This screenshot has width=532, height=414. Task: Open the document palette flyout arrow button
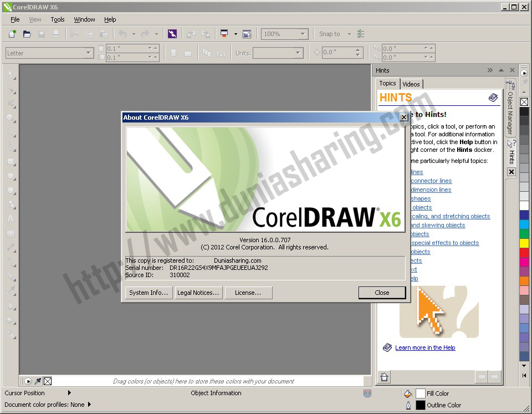point(28,381)
